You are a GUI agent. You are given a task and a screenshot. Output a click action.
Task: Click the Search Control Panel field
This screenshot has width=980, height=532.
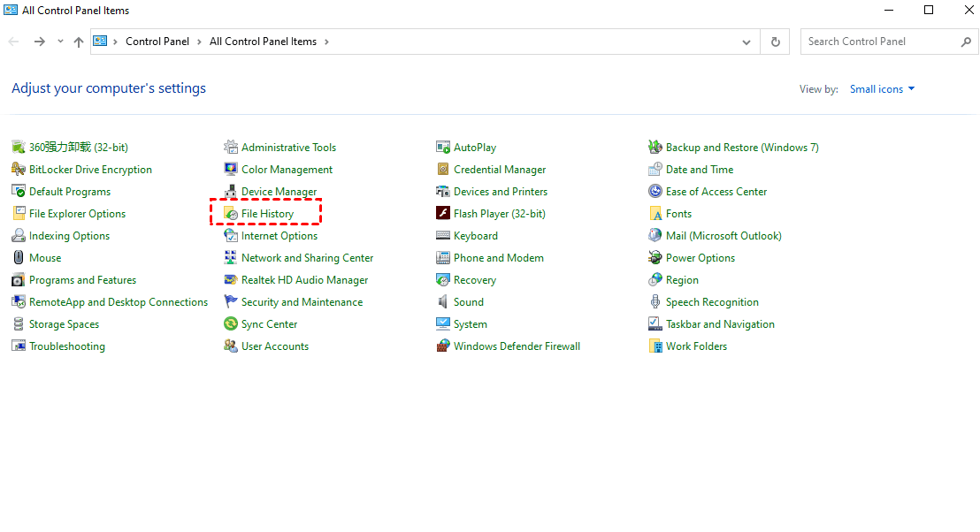880,42
